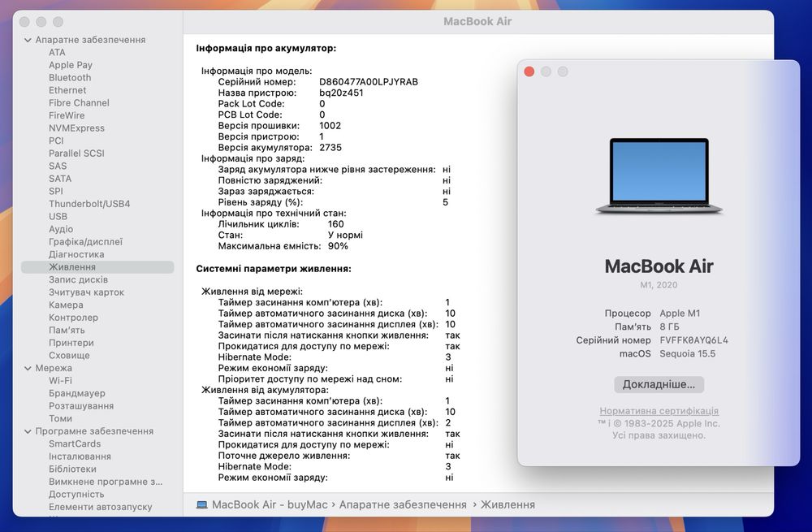812x532 pixels.
Task: Click the battery version value 2735
Action: (330, 148)
